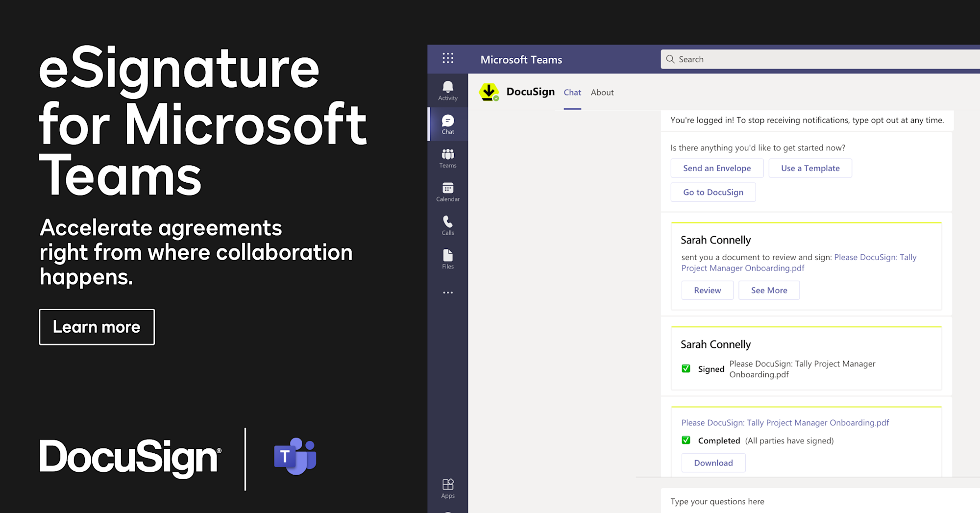Click the Learn more button

pos(97,327)
